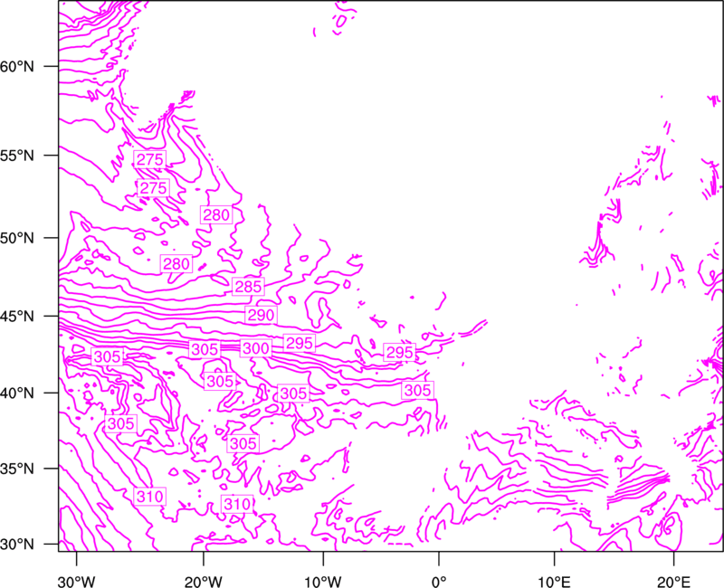Click the 40°N latitude axis label
724x588 pixels.
(x=17, y=394)
